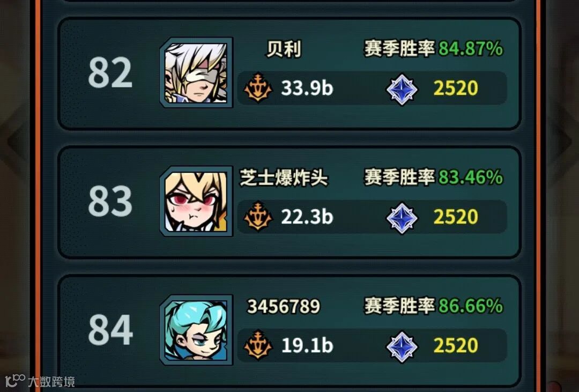Tap the avatar of player 贝利

click(196, 72)
